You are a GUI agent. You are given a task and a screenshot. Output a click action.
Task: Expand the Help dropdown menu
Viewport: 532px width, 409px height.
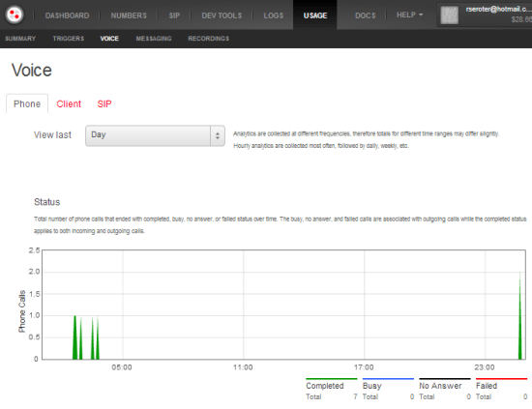point(409,15)
